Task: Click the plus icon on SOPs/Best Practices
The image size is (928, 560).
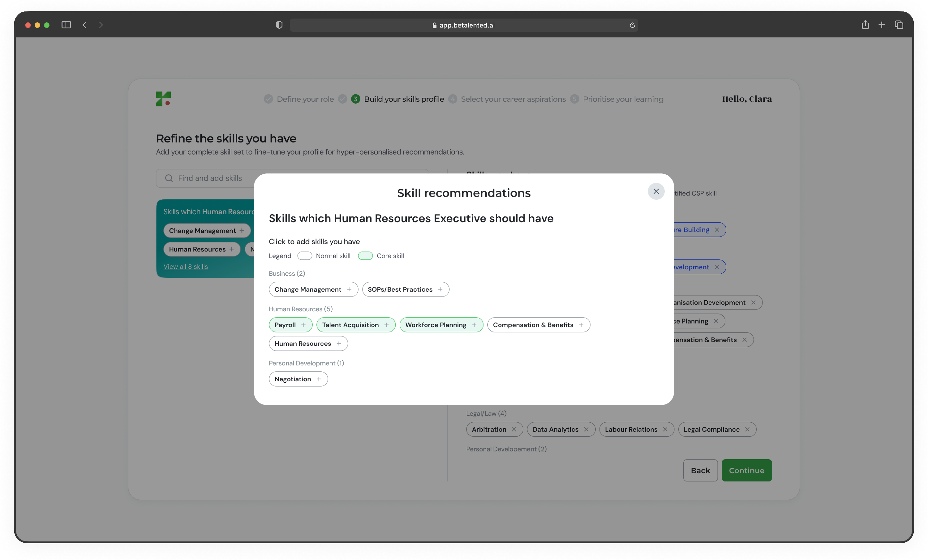Action: click(x=440, y=289)
